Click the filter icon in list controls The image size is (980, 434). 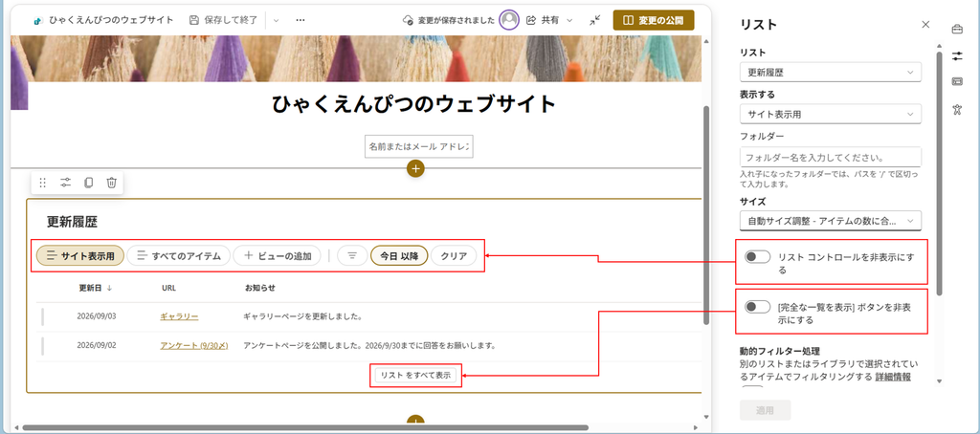coord(352,255)
